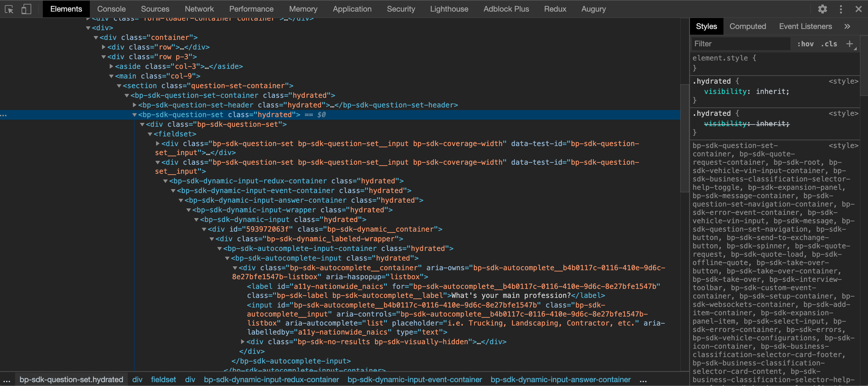Collapse the selected bp-sdk-question-set node
Viewport: 868px width, 386px height.
135,115
